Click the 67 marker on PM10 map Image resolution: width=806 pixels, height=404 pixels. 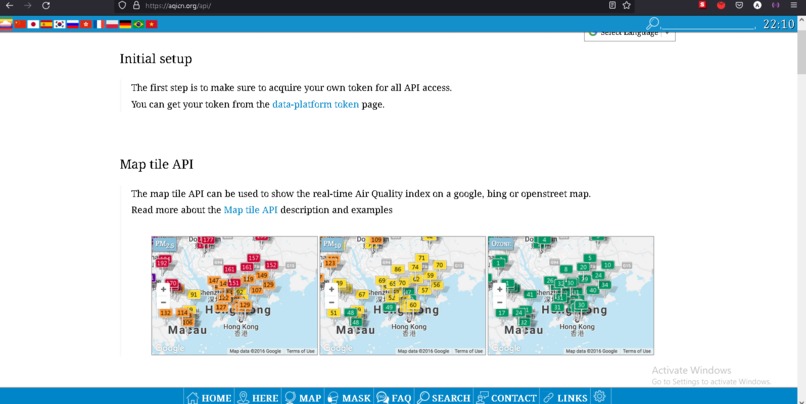coord(361,295)
